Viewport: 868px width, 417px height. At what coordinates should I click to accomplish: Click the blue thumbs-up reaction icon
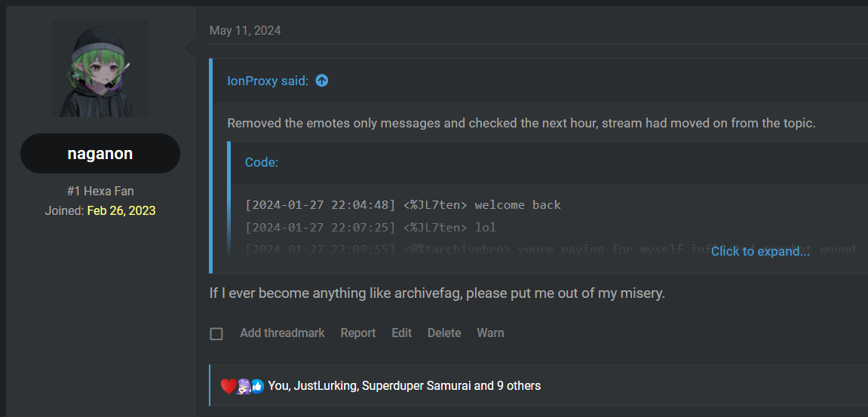257,386
